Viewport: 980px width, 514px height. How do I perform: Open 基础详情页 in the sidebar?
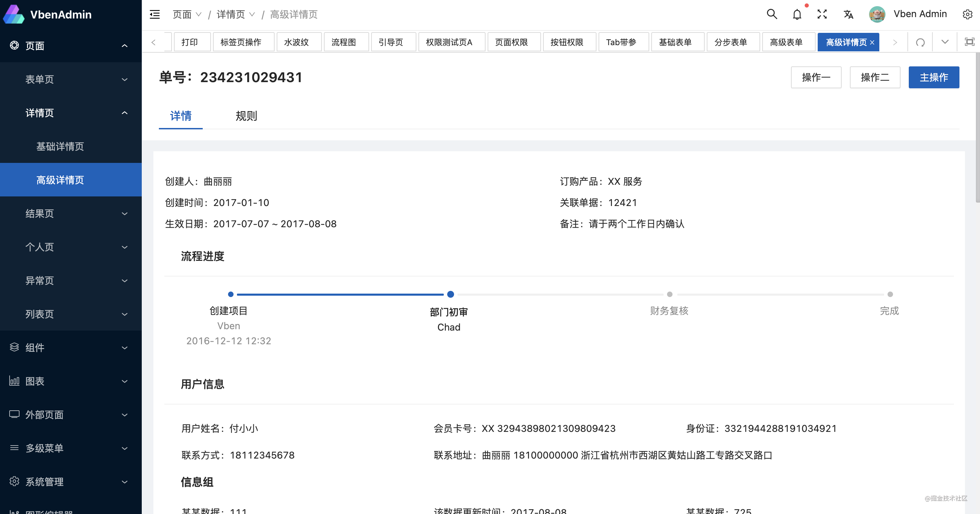pyautogui.click(x=60, y=146)
